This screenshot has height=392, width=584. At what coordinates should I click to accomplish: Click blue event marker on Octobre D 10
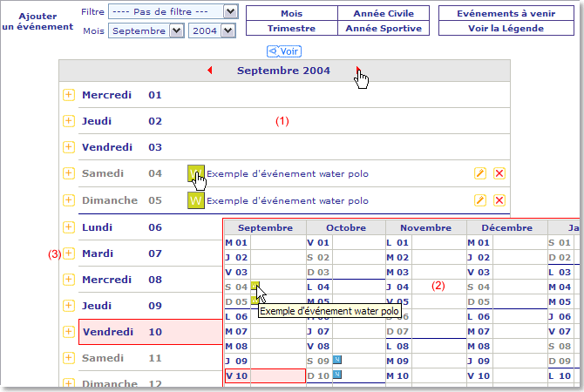pyautogui.click(x=337, y=374)
